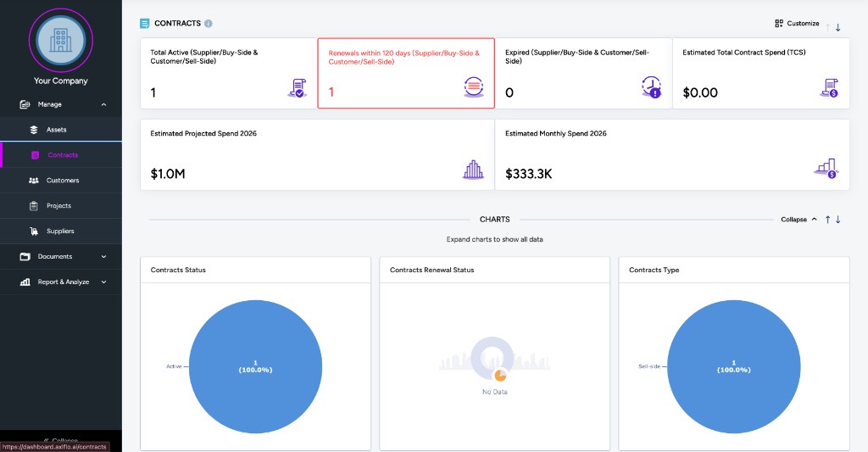Click the Documents folder icon
This screenshot has width=868, height=452.
25,256
